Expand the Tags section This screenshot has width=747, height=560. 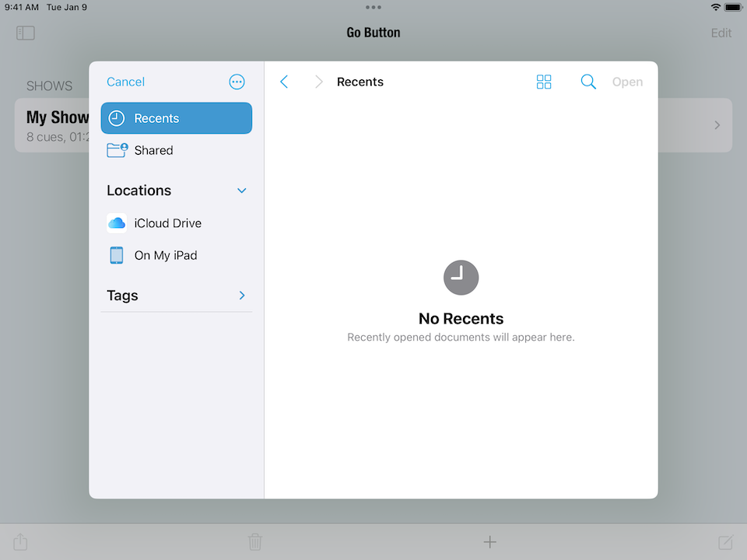click(x=242, y=296)
